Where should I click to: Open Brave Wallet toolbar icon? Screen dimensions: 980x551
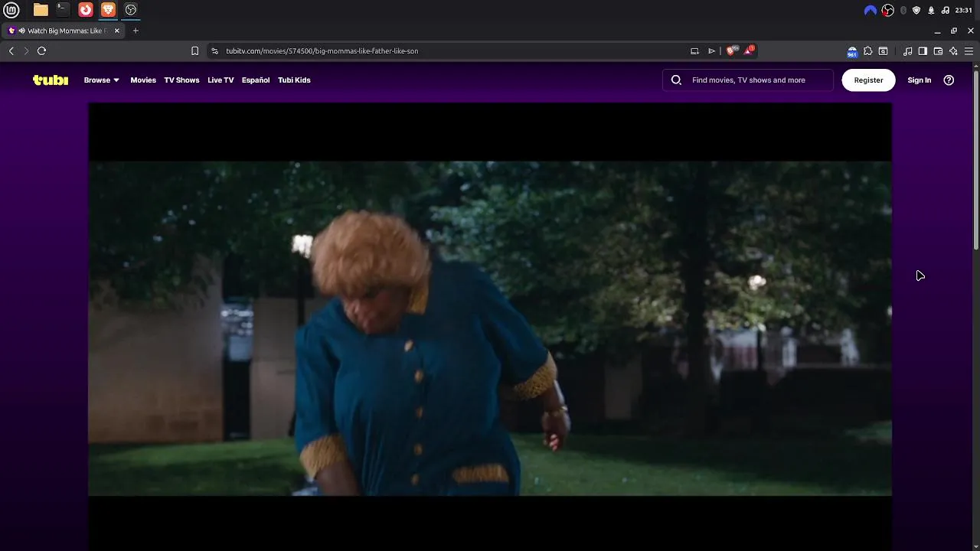pyautogui.click(x=938, y=51)
